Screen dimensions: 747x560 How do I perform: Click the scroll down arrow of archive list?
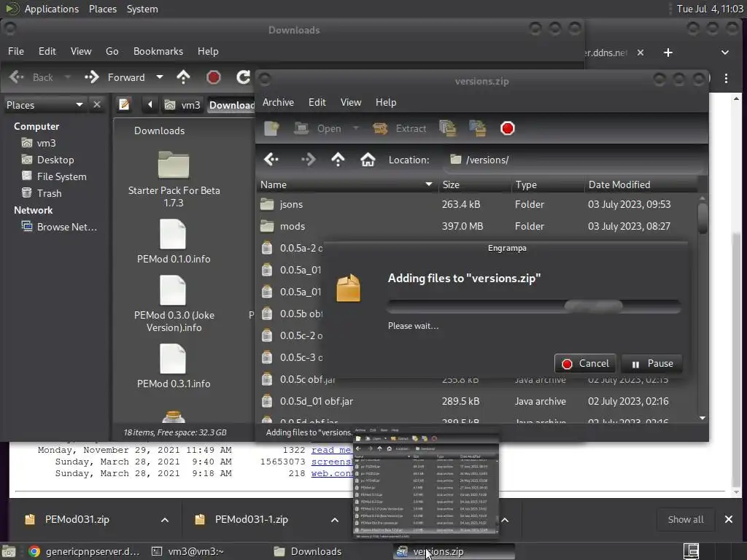703,418
